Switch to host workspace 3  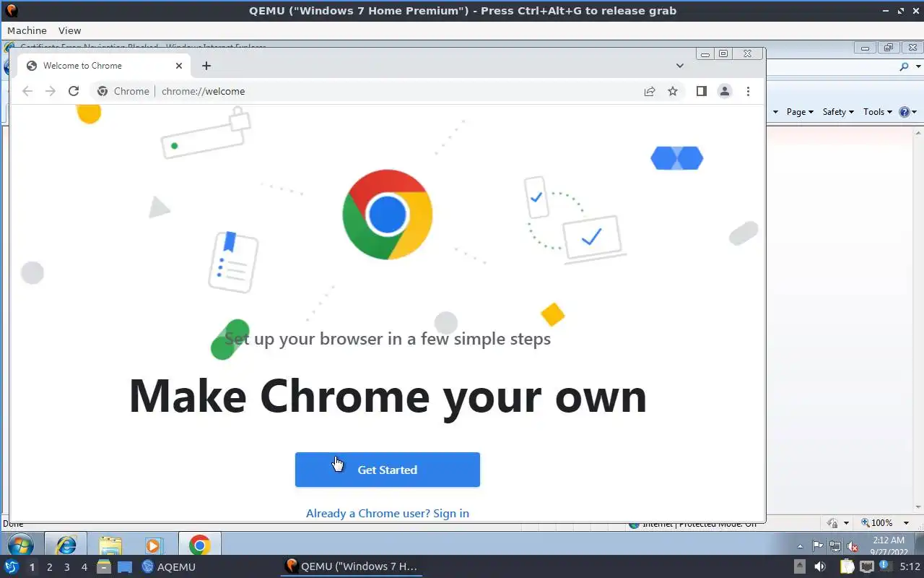pyautogui.click(x=66, y=567)
